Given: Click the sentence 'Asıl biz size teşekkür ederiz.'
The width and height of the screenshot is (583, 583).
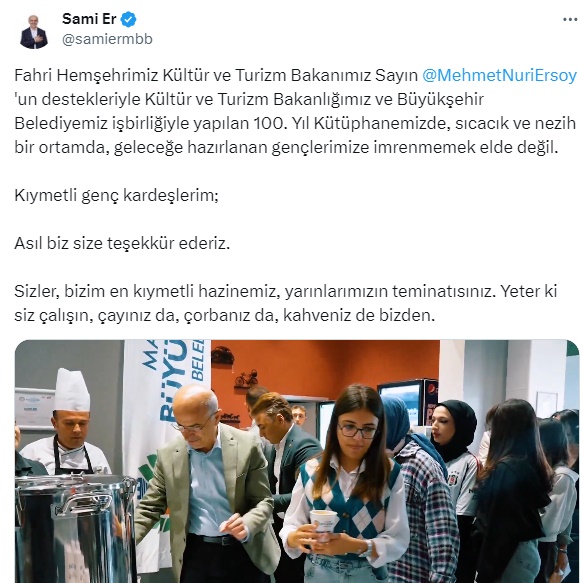Looking at the screenshot, I should click(x=122, y=243).
